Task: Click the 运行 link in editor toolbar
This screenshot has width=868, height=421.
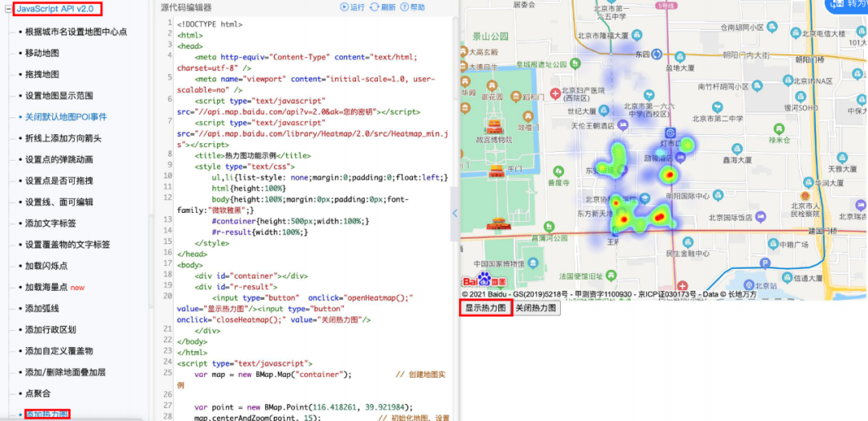Action: [x=358, y=7]
